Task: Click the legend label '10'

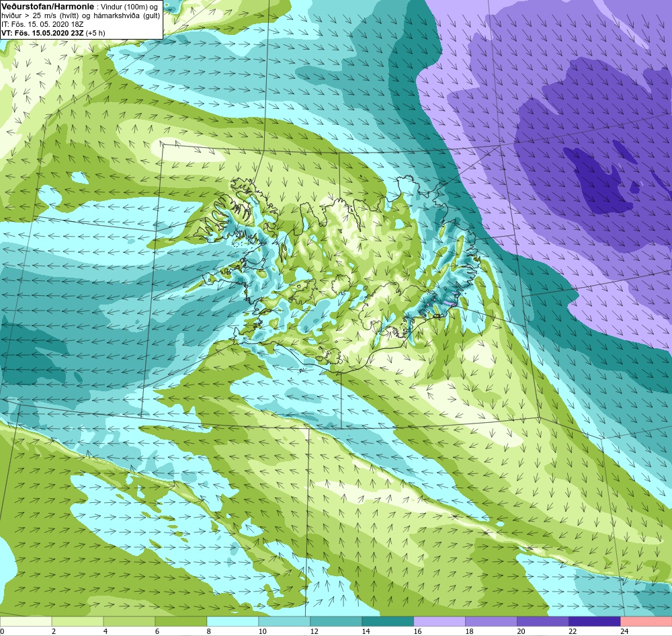Action: pyautogui.click(x=262, y=631)
